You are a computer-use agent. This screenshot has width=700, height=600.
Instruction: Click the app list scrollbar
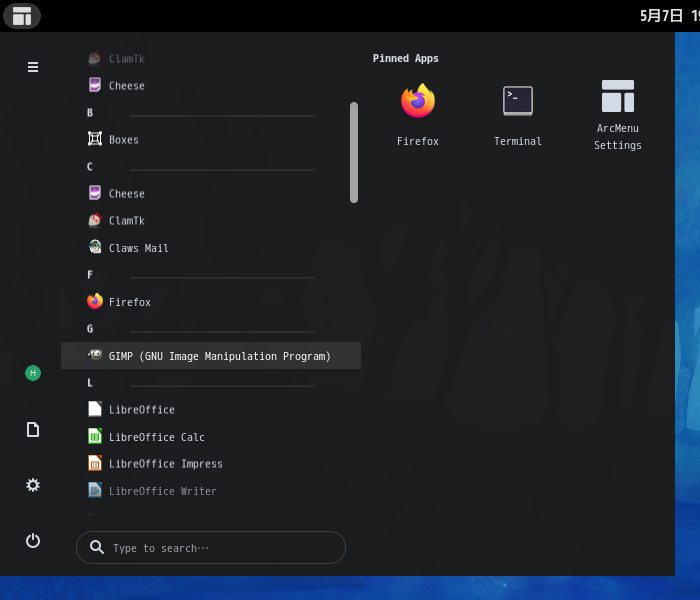click(x=354, y=153)
